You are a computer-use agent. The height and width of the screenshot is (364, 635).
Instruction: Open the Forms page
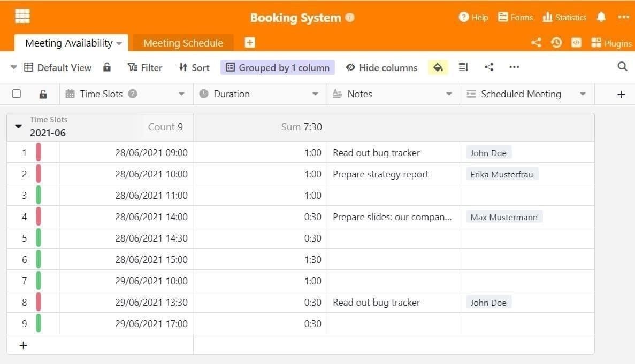point(515,17)
